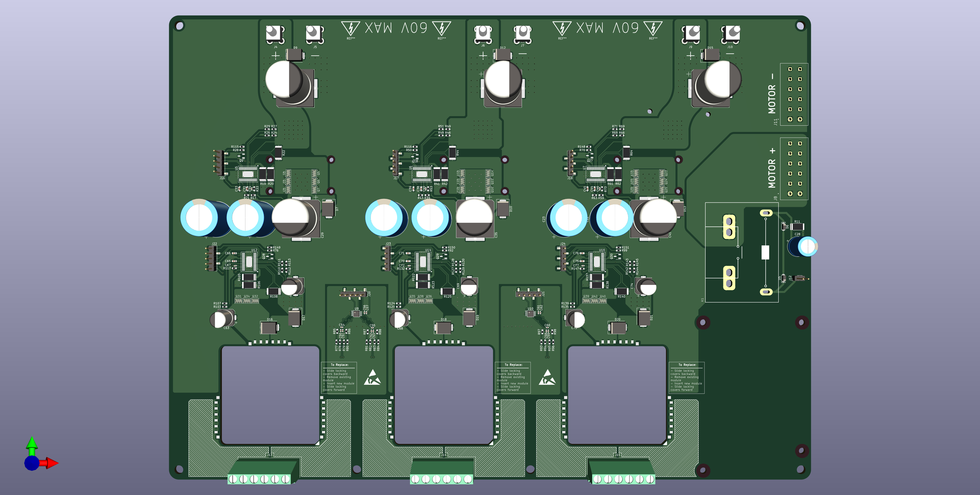Image resolution: width=980 pixels, height=495 pixels.
Task: Select the green J14 terminal block
Action: coord(442,471)
